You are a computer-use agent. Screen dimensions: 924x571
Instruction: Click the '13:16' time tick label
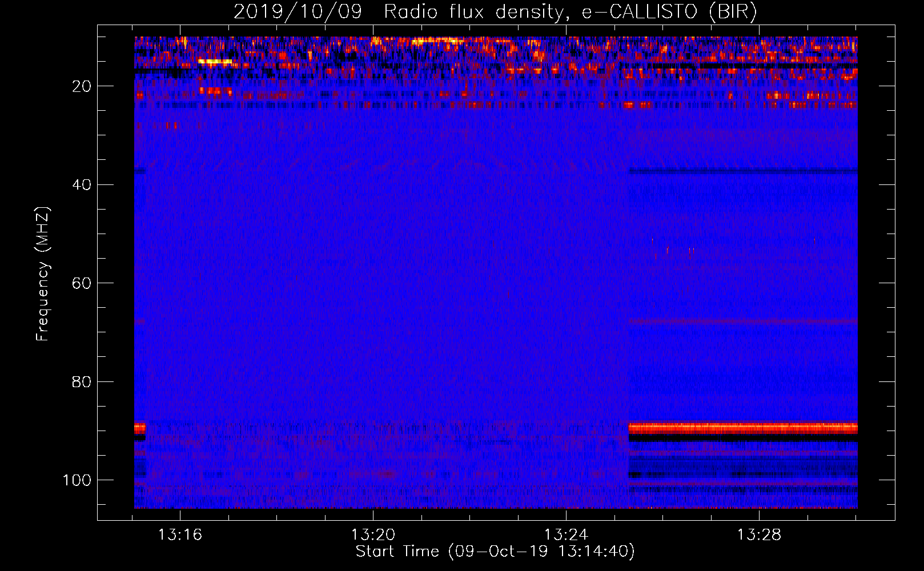(180, 535)
